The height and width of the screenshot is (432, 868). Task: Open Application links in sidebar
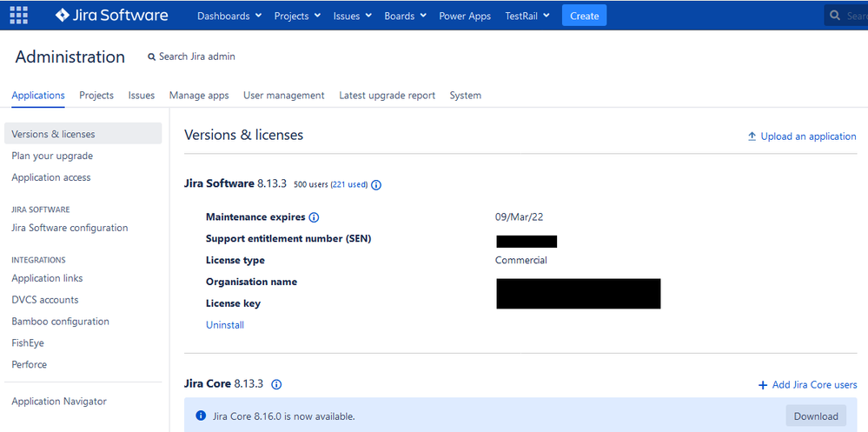tap(47, 279)
